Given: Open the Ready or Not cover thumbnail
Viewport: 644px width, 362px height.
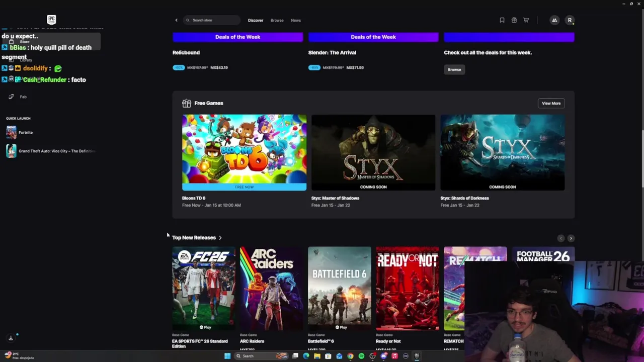Looking at the screenshot, I should click(x=407, y=289).
